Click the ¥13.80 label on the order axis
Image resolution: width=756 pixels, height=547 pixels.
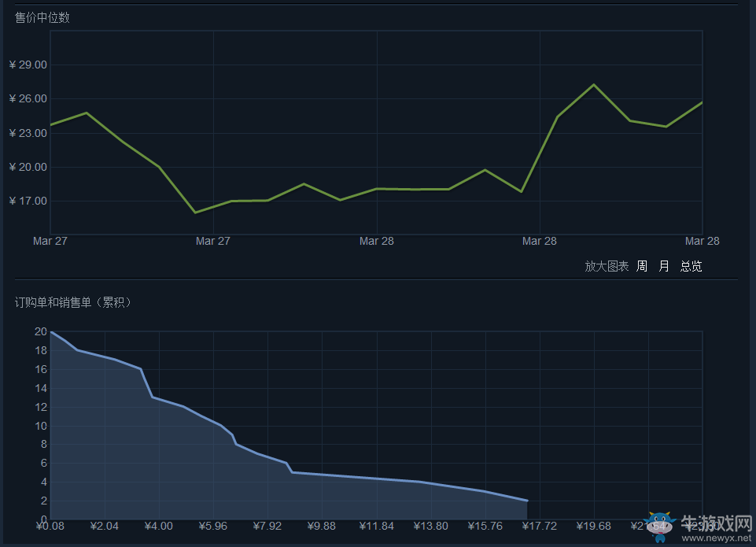[430, 526]
